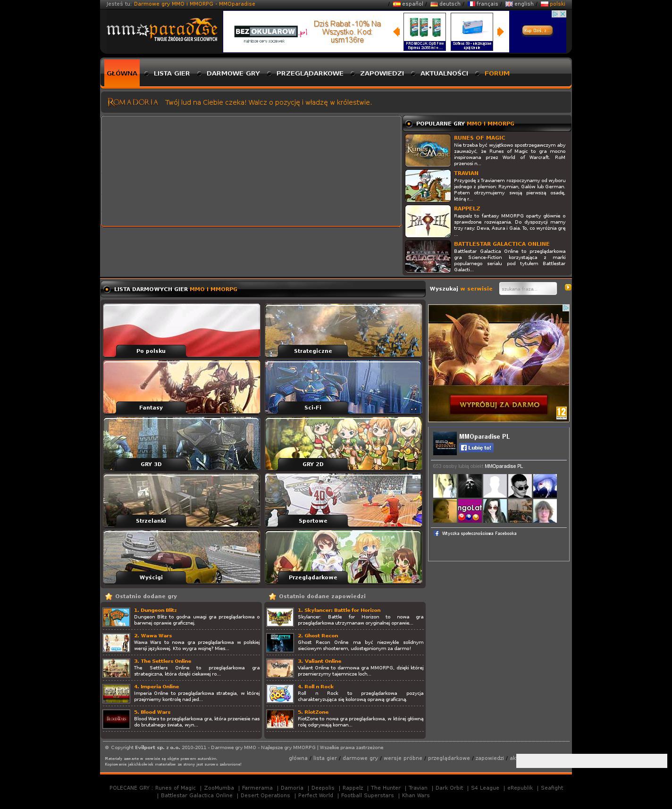Choose the English flag language option
Viewport: 672px width, 809px height.
click(x=509, y=4)
